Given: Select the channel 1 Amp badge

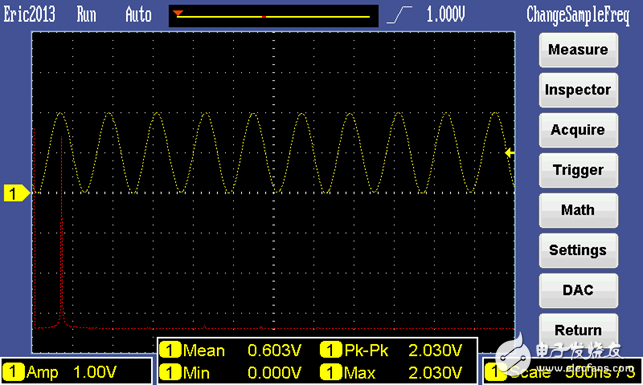Looking at the screenshot, I should click(13, 372).
